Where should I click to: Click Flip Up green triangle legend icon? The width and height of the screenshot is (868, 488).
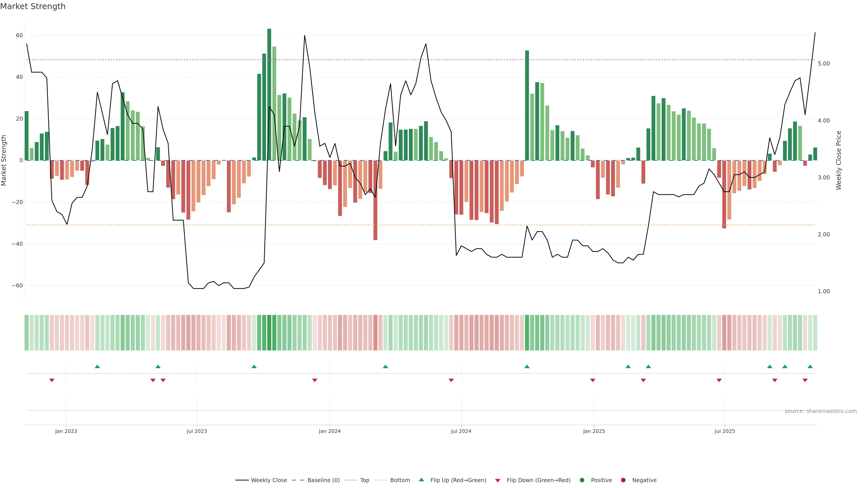421,480
